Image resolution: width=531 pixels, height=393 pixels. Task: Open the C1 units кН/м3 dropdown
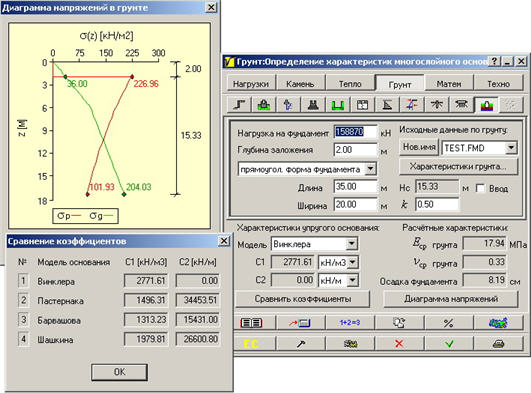(x=352, y=262)
